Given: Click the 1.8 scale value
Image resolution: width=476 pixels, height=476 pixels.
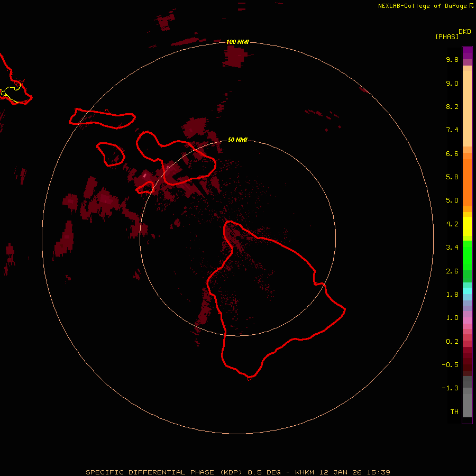Looking at the screenshot, I should pos(452,295).
